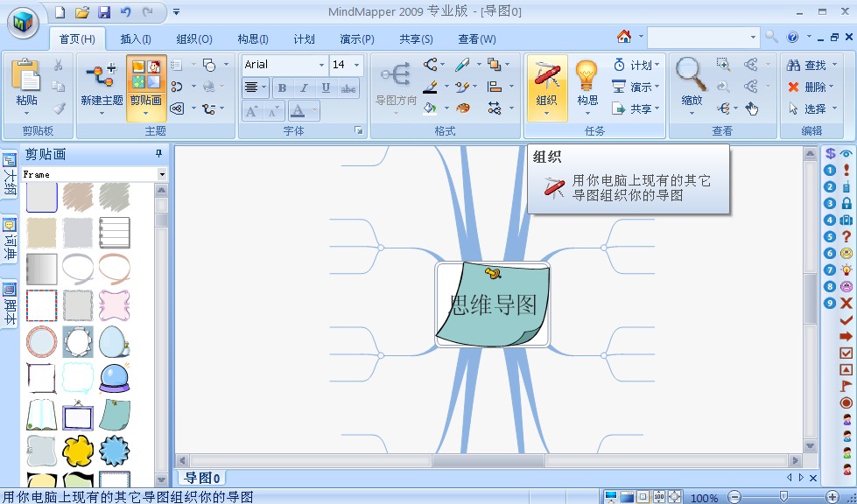
Task: Toggle Underline text formatting
Action: coord(326,87)
